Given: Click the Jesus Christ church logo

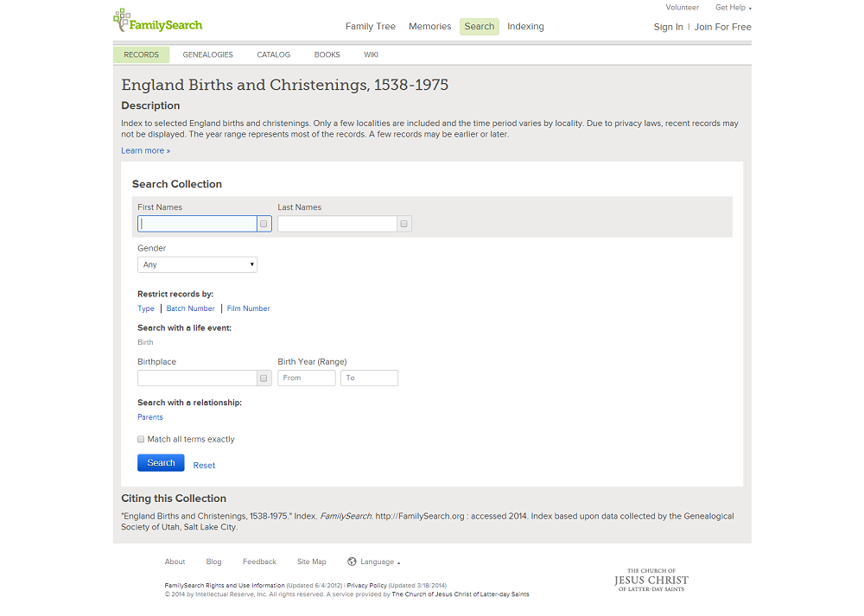Looking at the screenshot, I should click(x=651, y=581).
